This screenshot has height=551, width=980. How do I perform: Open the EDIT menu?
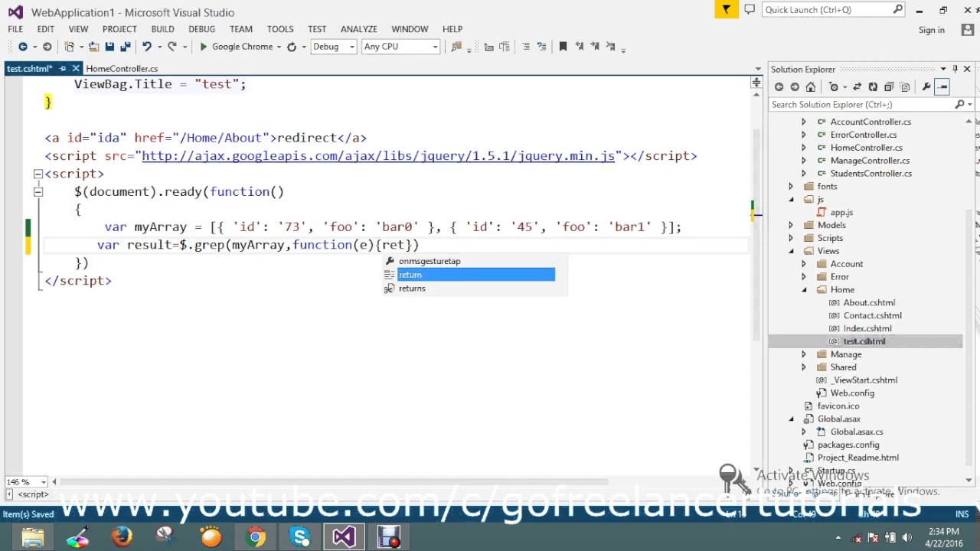click(x=46, y=29)
